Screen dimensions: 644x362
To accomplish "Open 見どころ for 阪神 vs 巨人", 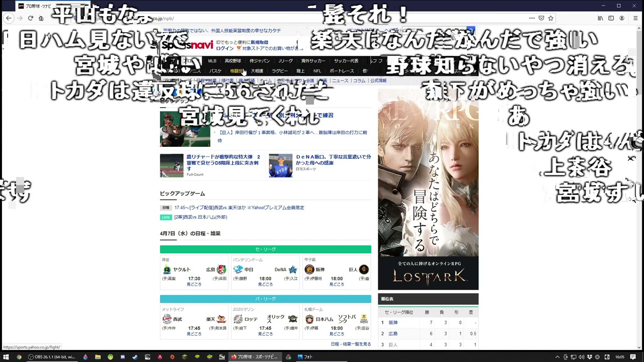I will click(x=337, y=284).
